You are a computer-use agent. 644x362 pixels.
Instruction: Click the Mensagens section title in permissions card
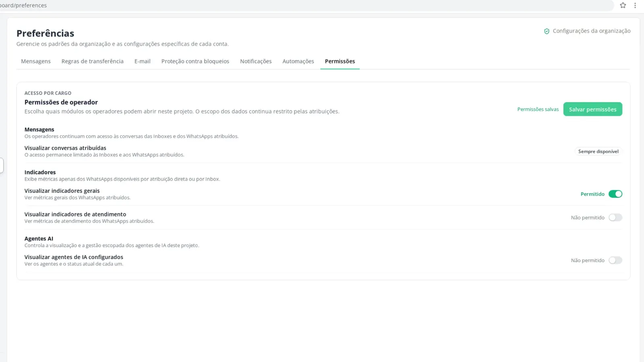point(39,130)
